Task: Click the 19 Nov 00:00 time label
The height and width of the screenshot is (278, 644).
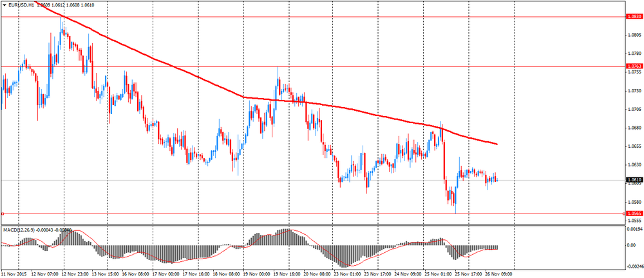Action: (x=256, y=273)
